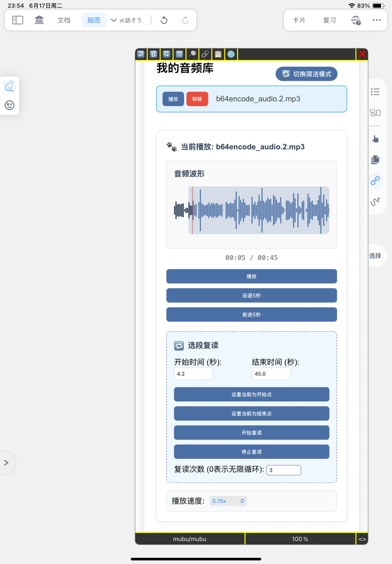392x564 pixels.
Task: Select the clipboard icon in the popup toolbar
Action: (x=218, y=54)
